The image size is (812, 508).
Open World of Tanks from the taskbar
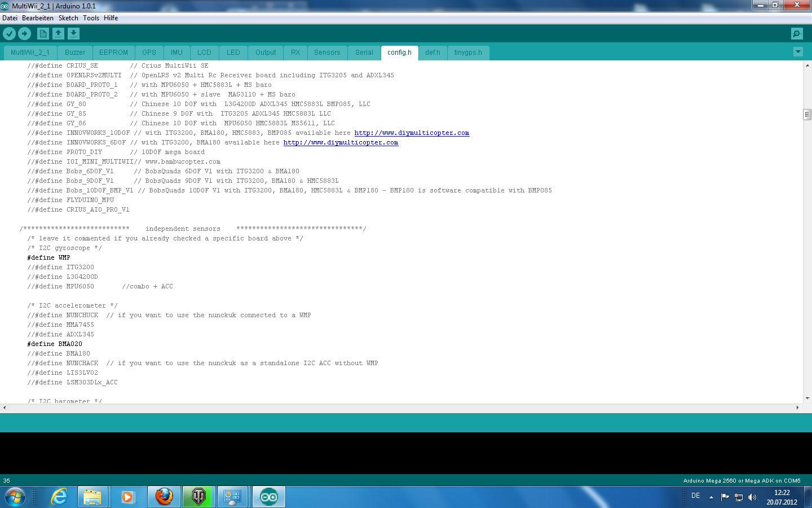(198, 497)
